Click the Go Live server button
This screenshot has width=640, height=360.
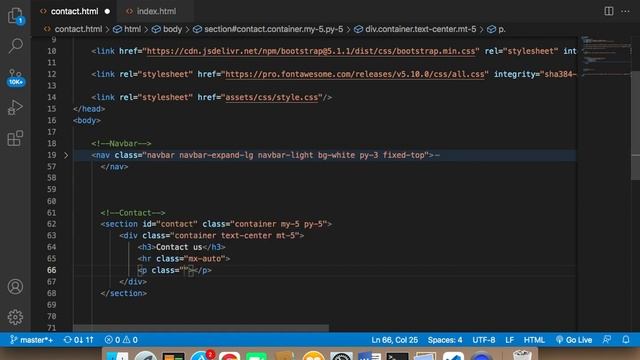[x=573, y=340]
